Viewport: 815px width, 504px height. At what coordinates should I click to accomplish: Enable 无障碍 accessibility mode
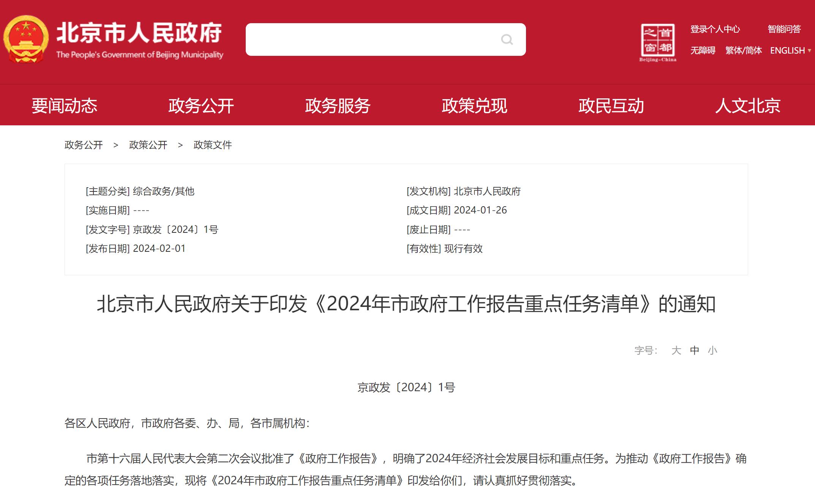(x=703, y=51)
